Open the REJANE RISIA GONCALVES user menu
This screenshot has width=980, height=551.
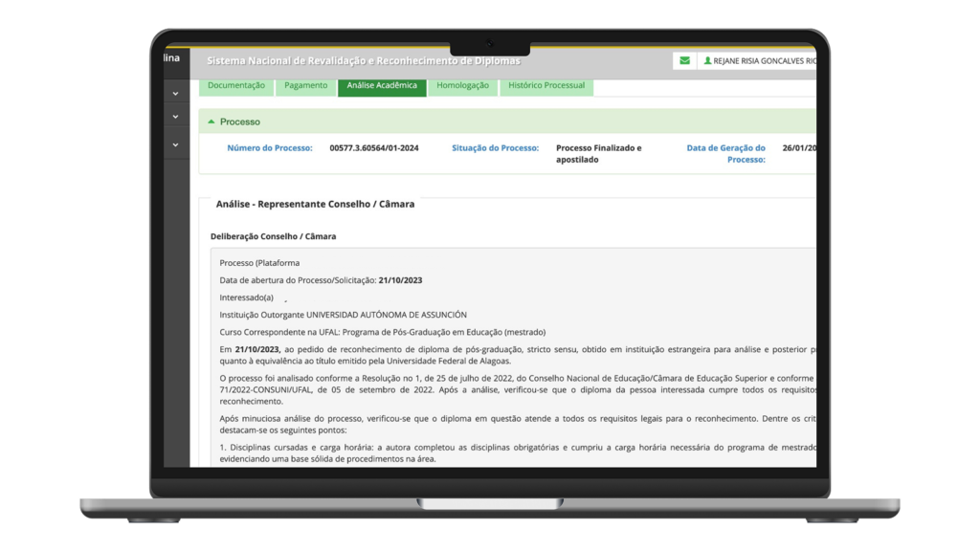coord(760,61)
